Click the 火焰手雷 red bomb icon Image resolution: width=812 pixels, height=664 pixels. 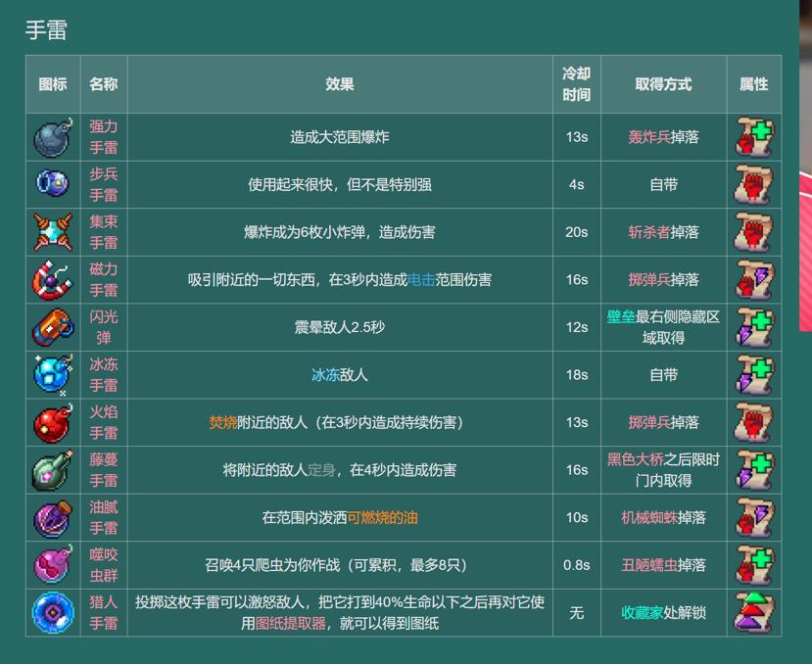(53, 423)
